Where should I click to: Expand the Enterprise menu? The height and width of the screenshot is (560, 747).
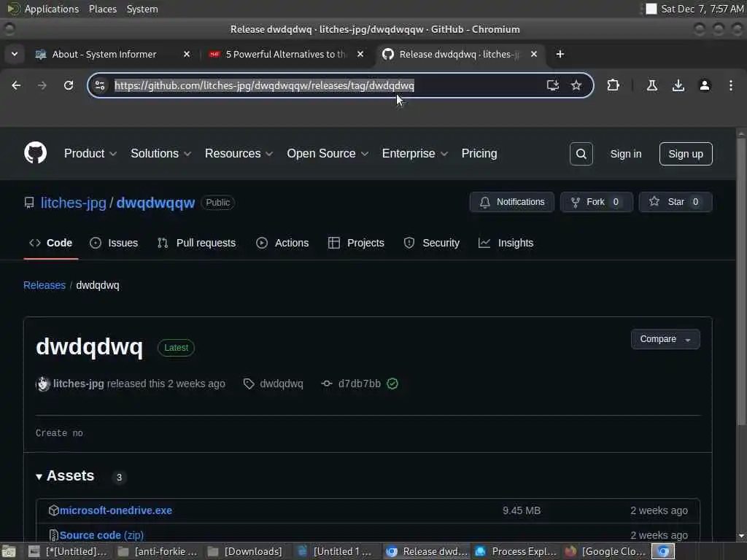(x=415, y=153)
